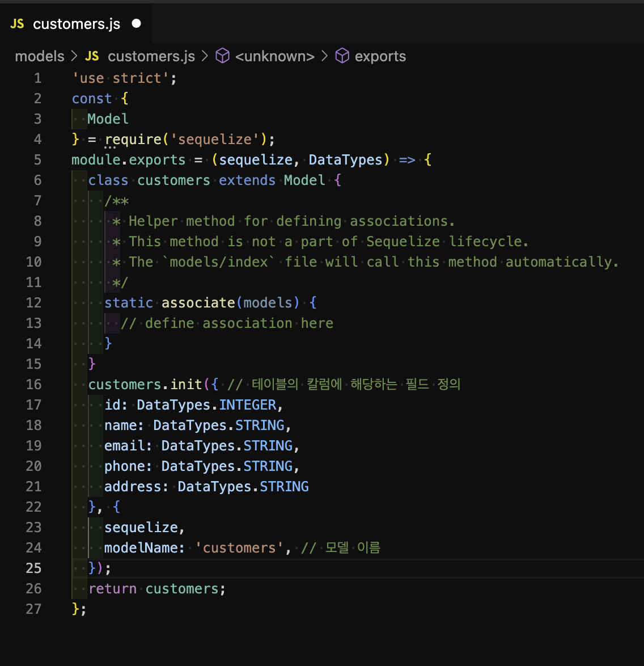Click the extends keyword on line 6

pyautogui.click(x=248, y=180)
